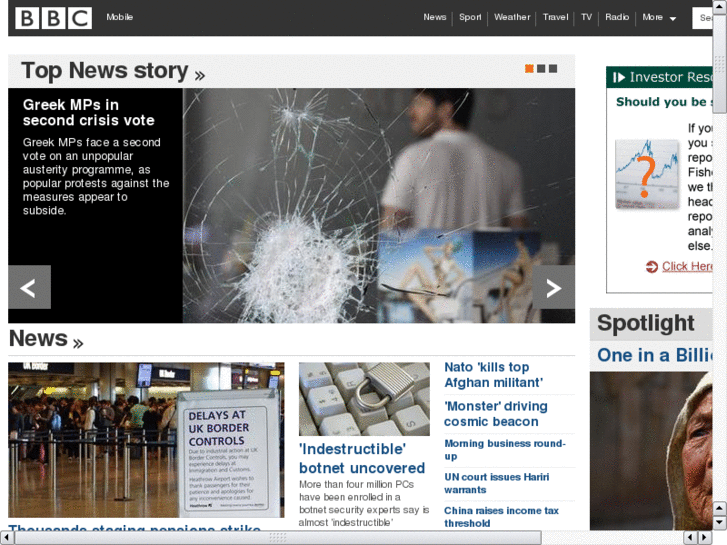Open the padlock on keyboard thumbnail
Image resolution: width=727 pixels, height=545 pixels.
(364, 399)
